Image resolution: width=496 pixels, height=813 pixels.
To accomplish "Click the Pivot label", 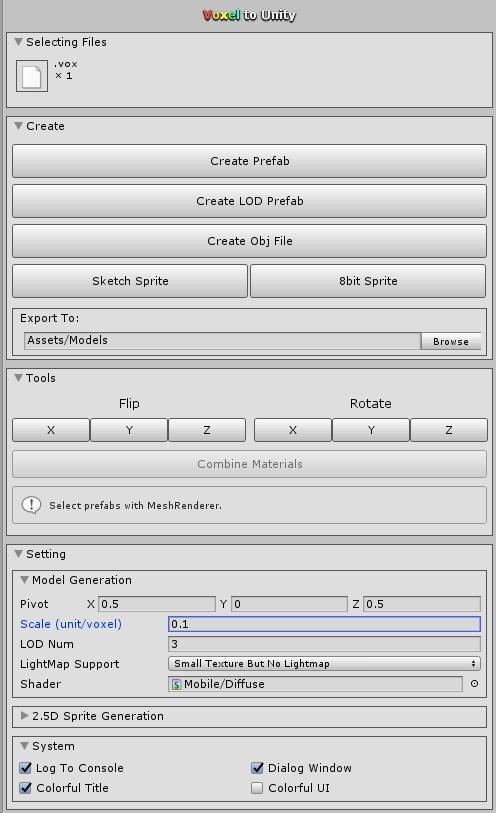I will coord(34,604).
